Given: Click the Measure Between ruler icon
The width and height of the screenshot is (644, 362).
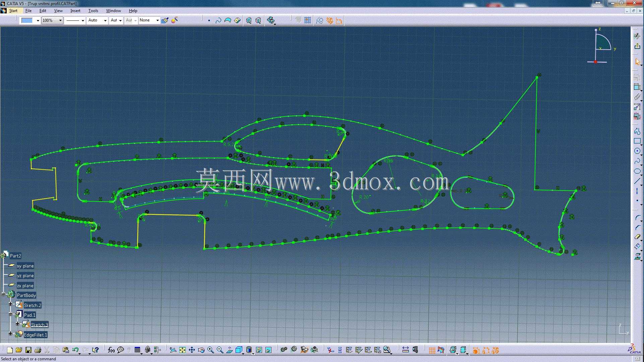Looking at the screenshot, I should click(405, 350).
